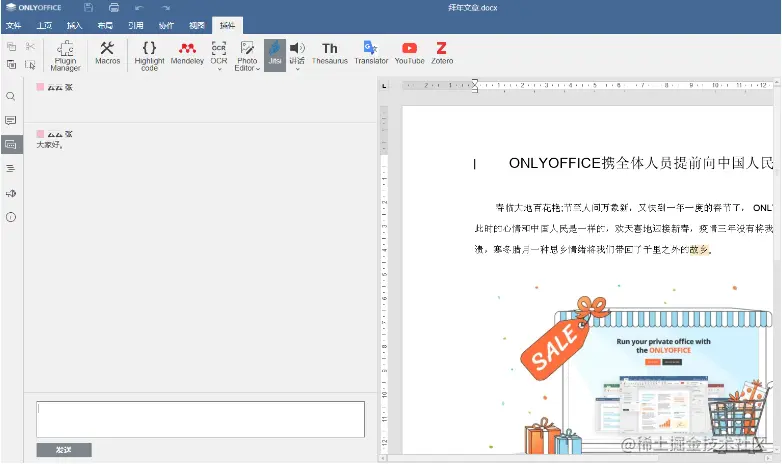
Task: Click the horizontal ruler indent marker
Action: pos(474,85)
